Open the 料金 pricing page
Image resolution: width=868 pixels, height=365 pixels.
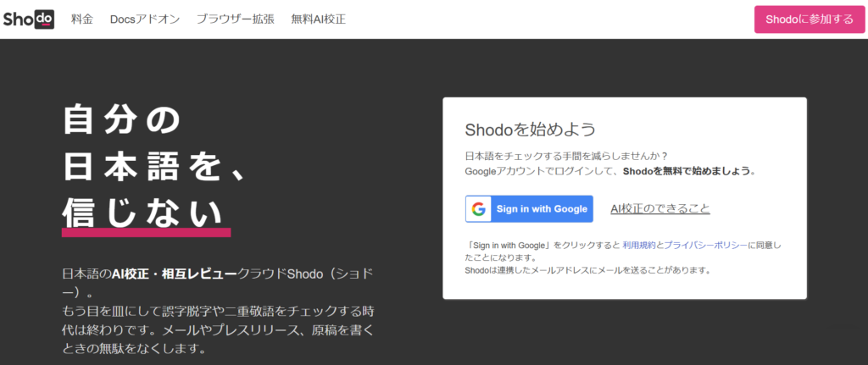coord(82,19)
